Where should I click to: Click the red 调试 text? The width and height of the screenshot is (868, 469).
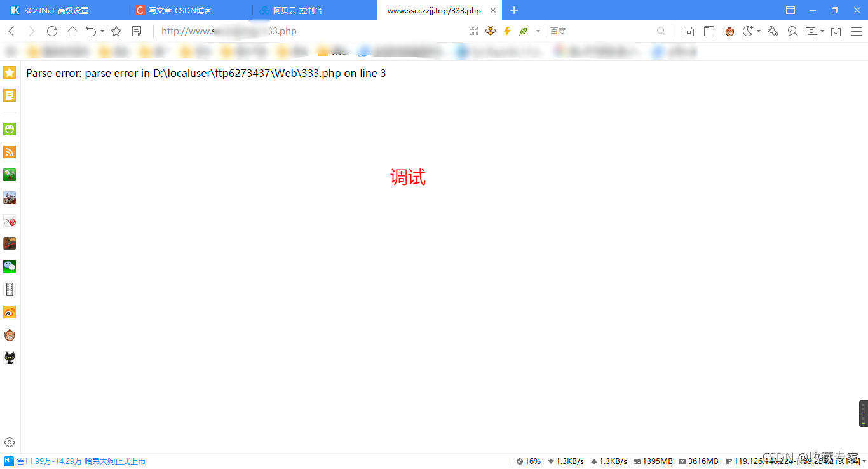pos(408,177)
